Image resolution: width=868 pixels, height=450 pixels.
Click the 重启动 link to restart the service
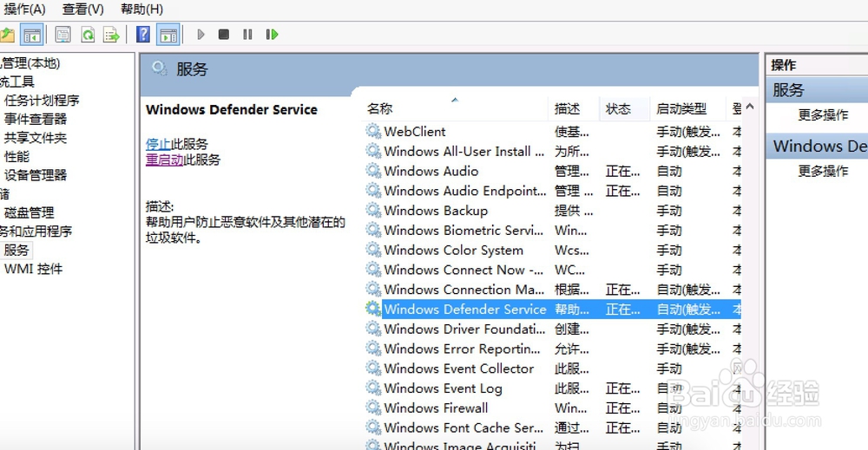click(164, 160)
